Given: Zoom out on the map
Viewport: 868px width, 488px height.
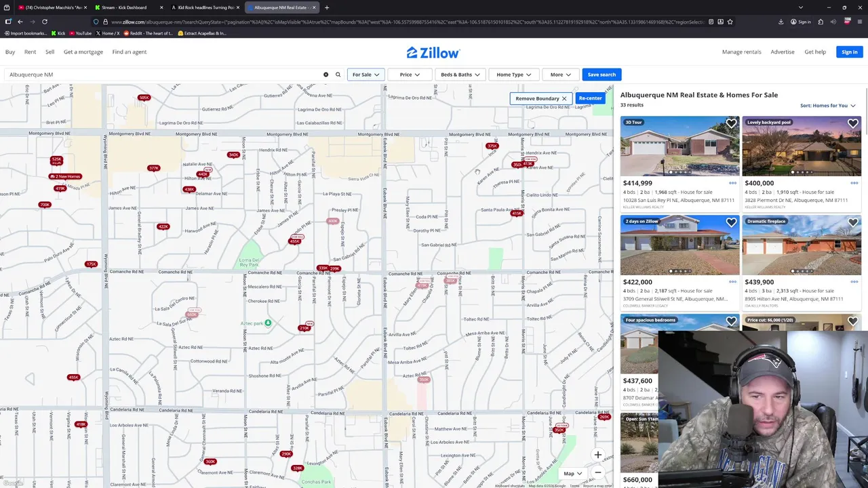Looking at the screenshot, I should [597, 472].
